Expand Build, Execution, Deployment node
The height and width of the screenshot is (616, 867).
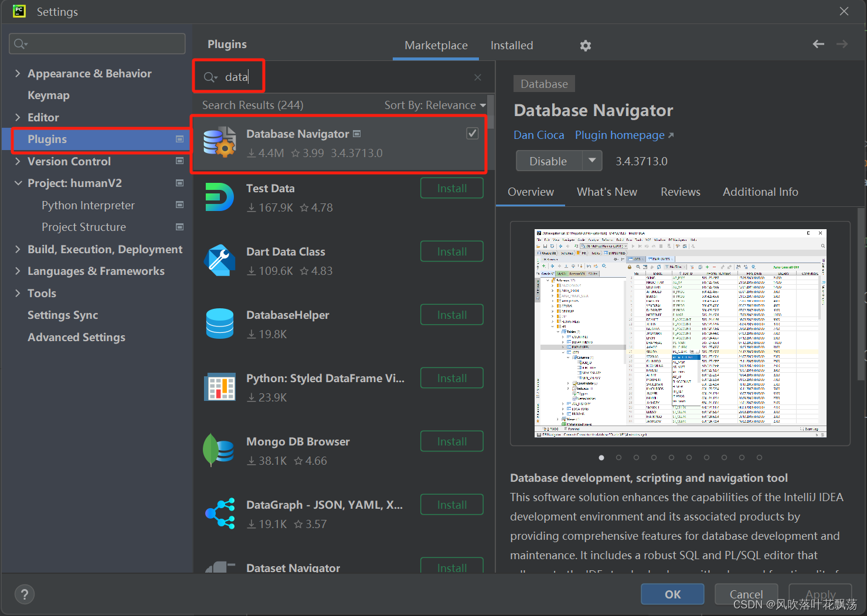point(18,249)
